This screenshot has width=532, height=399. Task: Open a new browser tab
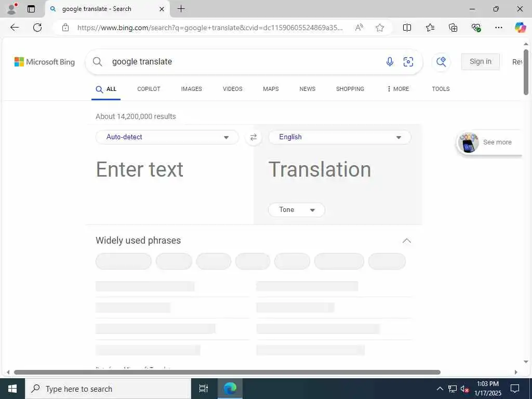pyautogui.click(x=181, y=9)
